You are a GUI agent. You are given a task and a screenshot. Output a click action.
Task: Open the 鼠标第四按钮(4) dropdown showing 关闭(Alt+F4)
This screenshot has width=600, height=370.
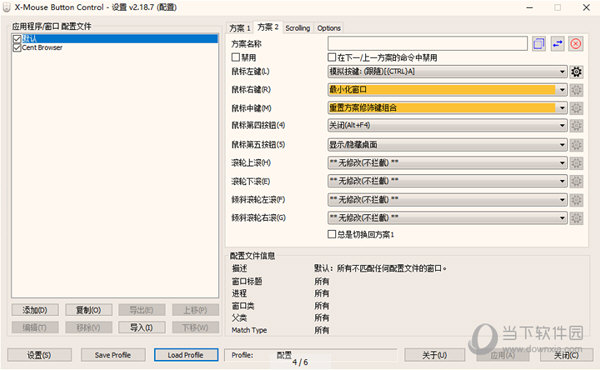(x=447, y=126)
